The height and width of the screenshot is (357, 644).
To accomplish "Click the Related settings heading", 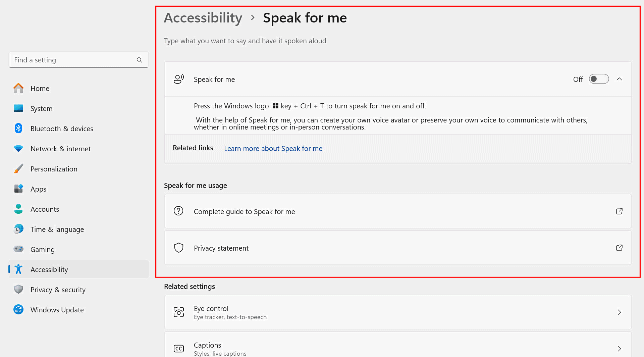I will point(190,287).
